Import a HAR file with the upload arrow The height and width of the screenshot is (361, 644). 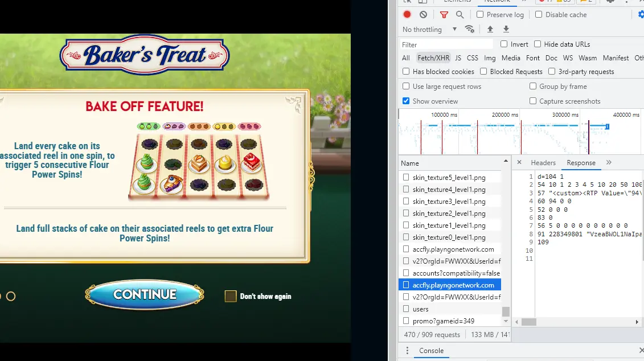[x=490, y=29]
